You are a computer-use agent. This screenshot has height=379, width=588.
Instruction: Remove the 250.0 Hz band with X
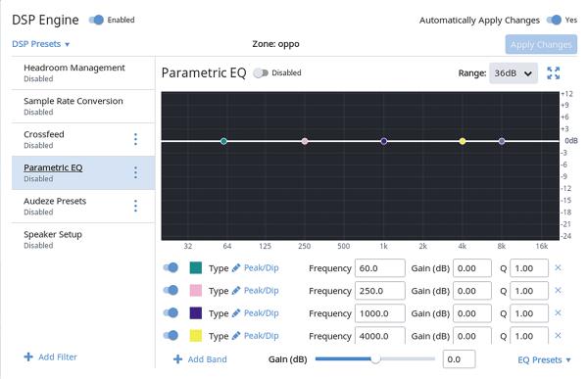[x=558, y=290]
